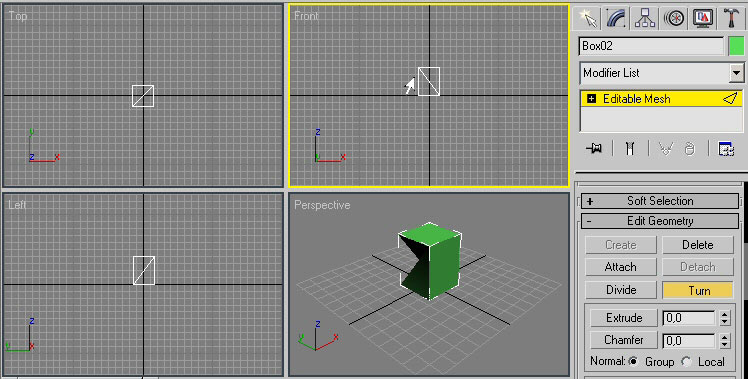Screen dimensions: 748x379
Task: Toggle Show End Result icon
Action: click(x=630, y=148)
